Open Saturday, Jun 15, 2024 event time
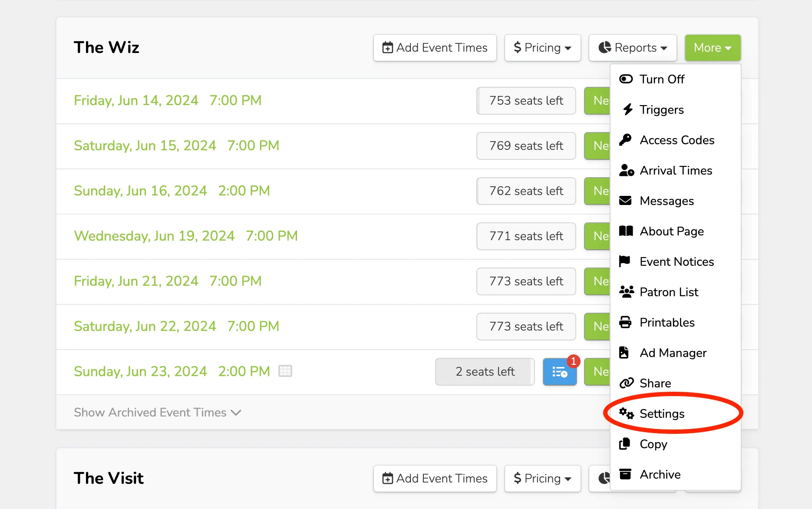This screenshot has height=509, width=812. [177, 145]
